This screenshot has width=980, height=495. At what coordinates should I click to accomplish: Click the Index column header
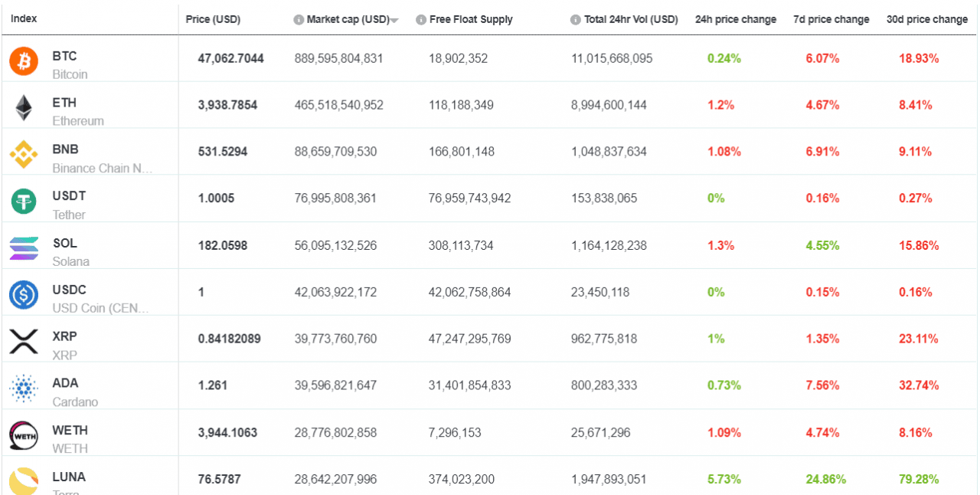coord(24,18)
